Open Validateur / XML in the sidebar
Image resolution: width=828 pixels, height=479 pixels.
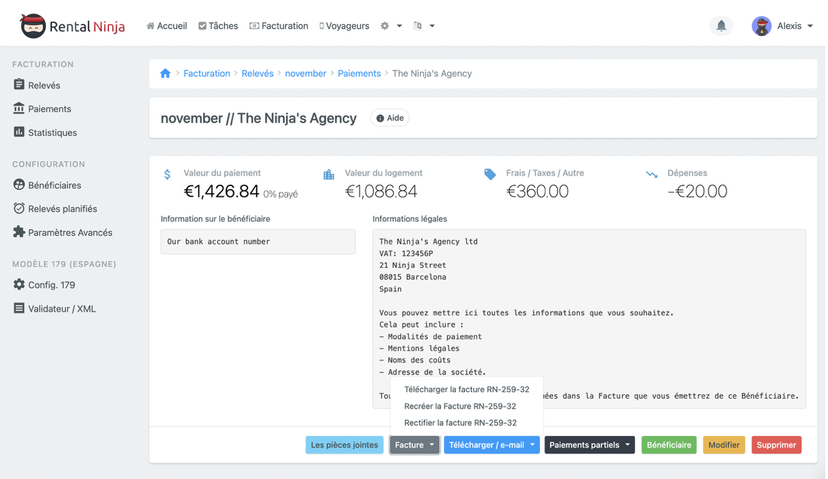click(x=54, y=308)
